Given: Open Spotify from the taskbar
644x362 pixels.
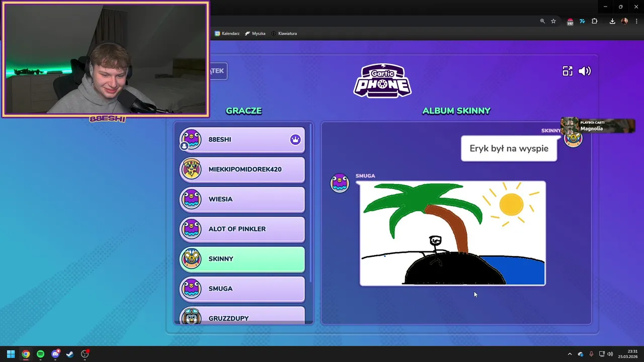Looking at the screenshot, I should coord(40,354).
